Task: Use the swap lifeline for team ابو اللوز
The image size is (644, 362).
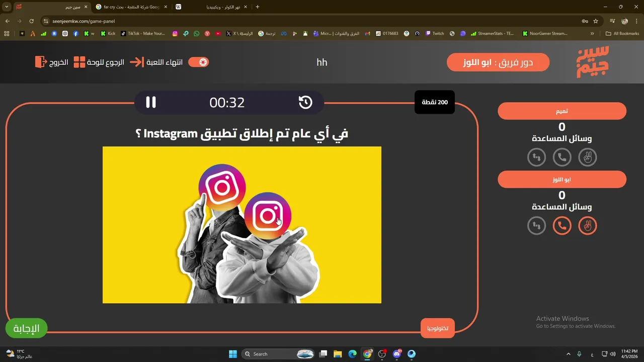Action: 537,226
